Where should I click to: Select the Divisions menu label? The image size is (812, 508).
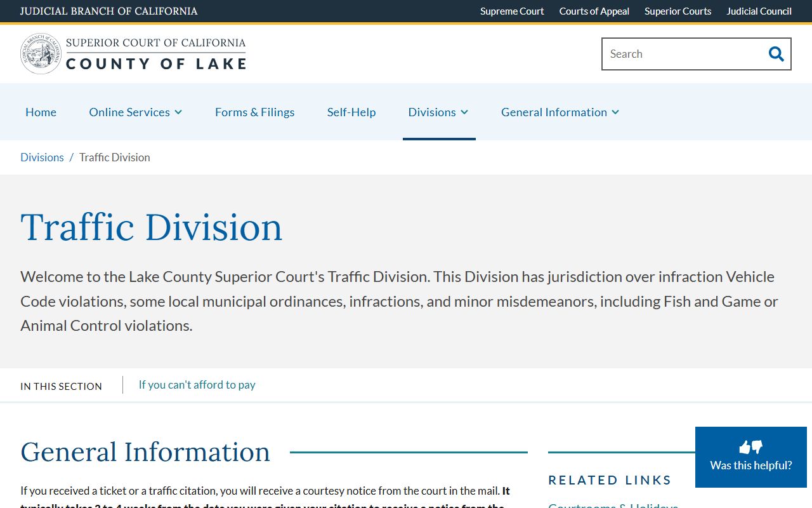pos(432,112)
